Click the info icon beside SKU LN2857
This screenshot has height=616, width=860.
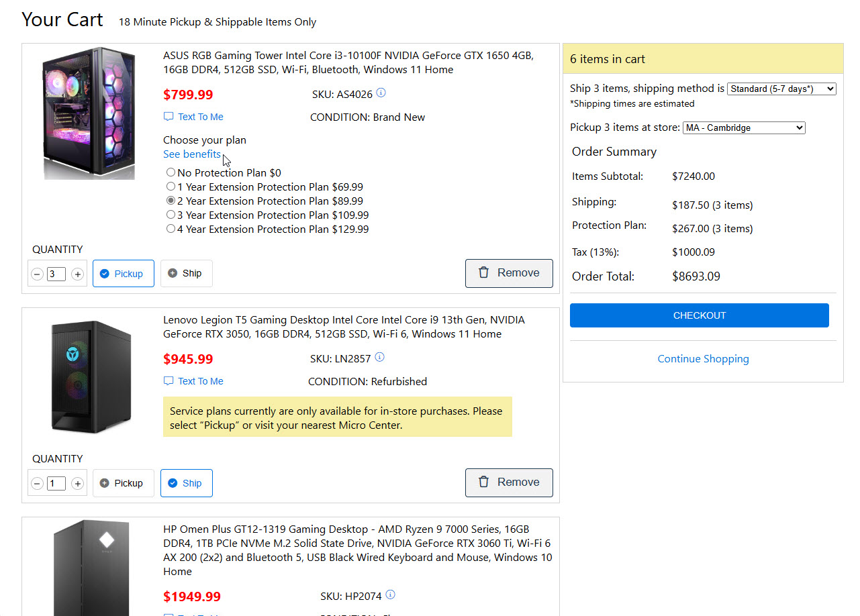(380, 357)
